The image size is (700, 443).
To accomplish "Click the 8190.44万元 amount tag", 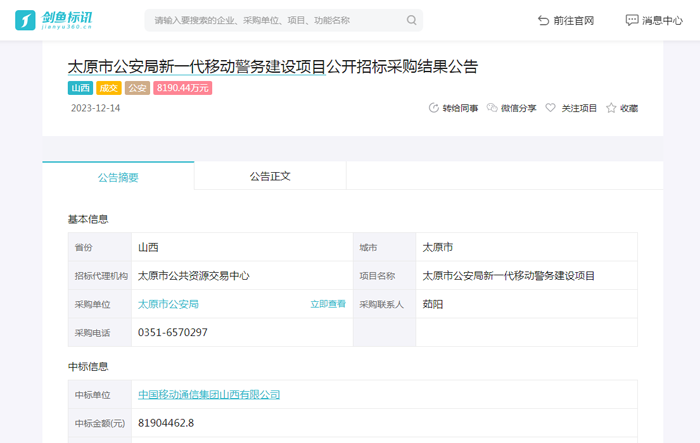I will pos(183,88).
